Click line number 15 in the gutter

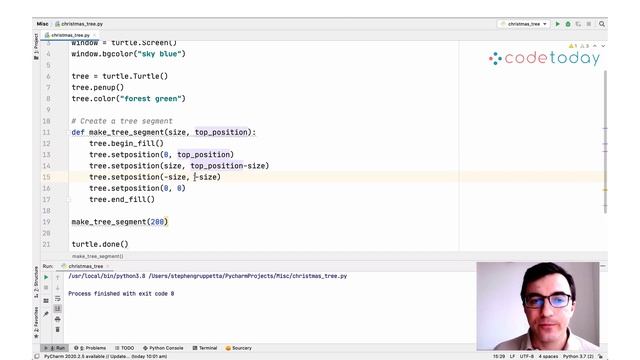[46, 177]
